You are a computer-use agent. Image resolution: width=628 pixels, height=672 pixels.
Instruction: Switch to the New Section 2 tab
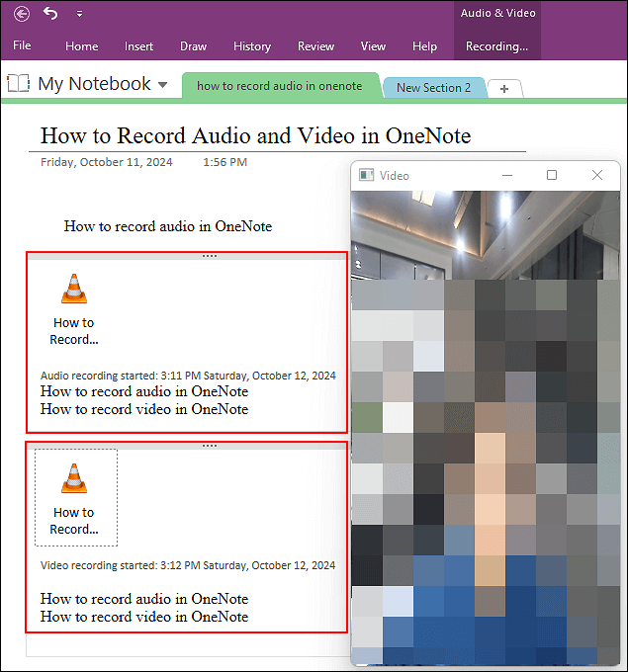pos(433,87)
